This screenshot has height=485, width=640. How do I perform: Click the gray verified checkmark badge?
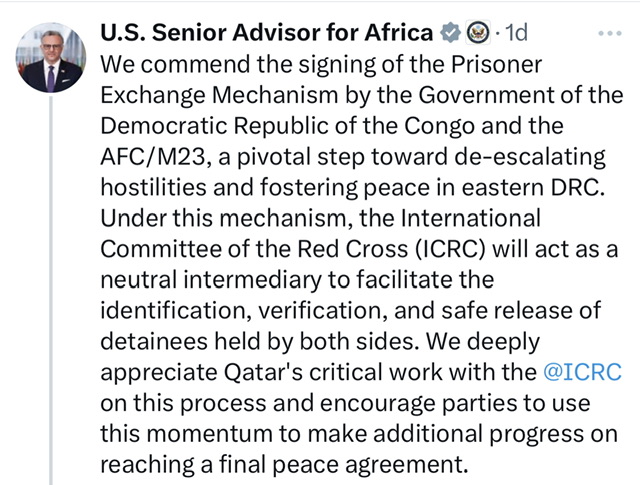coord(450,33)
